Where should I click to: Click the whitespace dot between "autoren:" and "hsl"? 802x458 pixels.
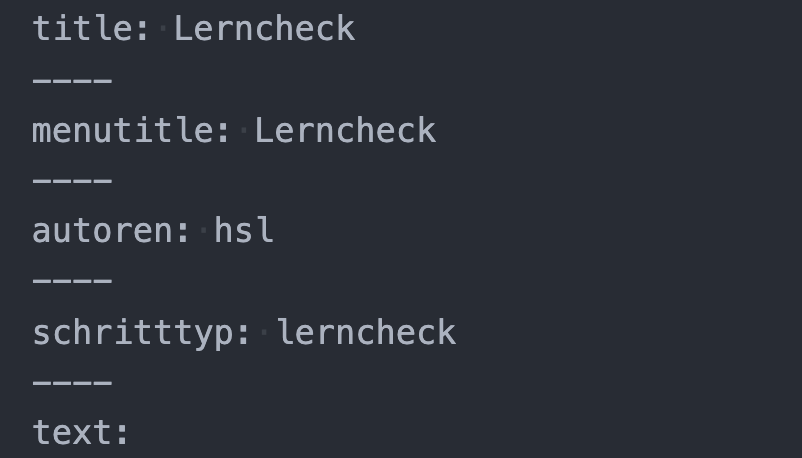(204, 231)
